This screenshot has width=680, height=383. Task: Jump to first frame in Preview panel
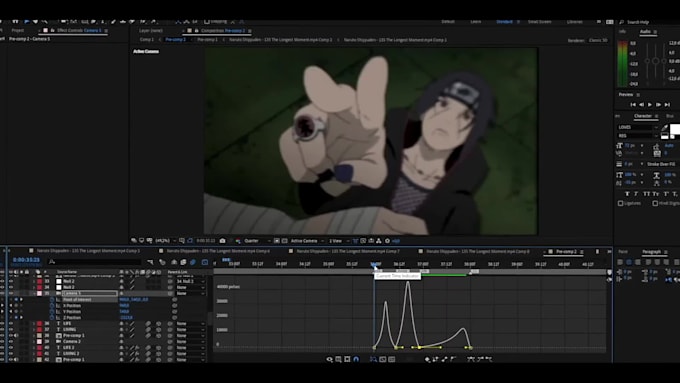click(x=633, y=105)
